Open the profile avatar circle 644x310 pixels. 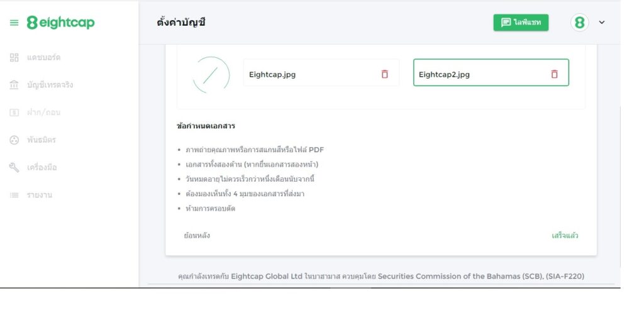(579, 23)
